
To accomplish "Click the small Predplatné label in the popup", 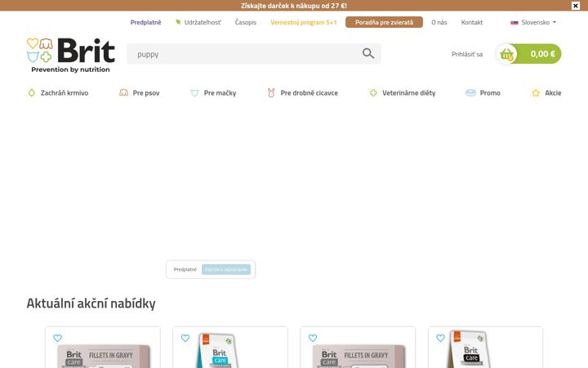I will point(185,269).
